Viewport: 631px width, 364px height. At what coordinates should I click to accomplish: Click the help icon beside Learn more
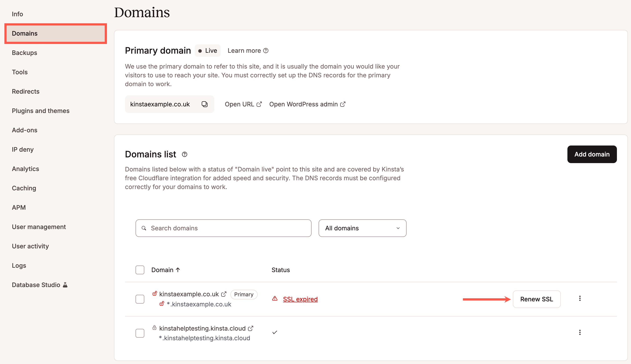coord(266,51)
